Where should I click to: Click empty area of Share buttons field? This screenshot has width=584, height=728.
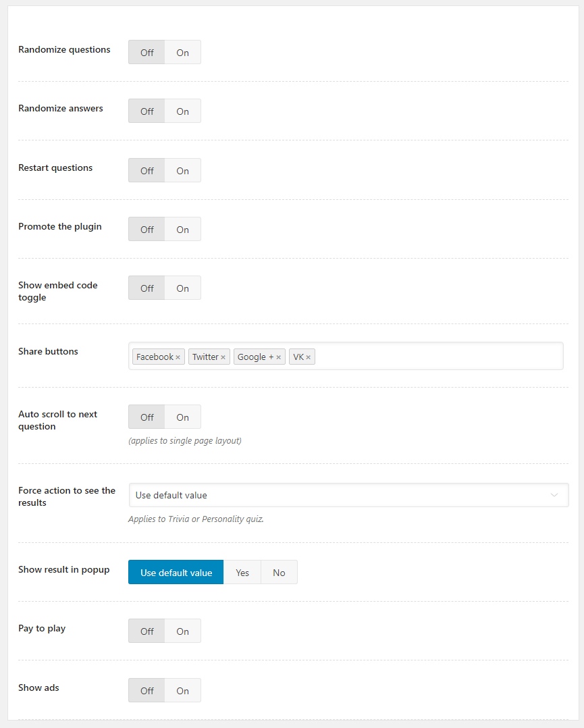[439, 357]
